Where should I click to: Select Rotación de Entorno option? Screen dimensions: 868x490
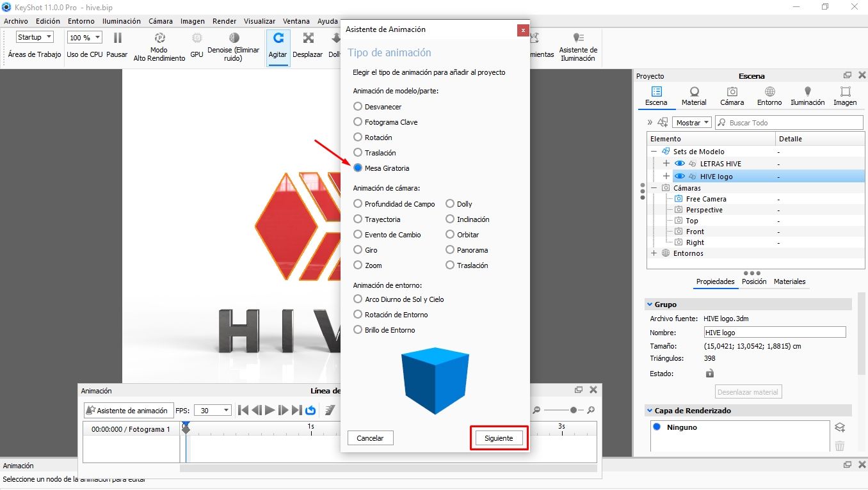tap(358, 315)
